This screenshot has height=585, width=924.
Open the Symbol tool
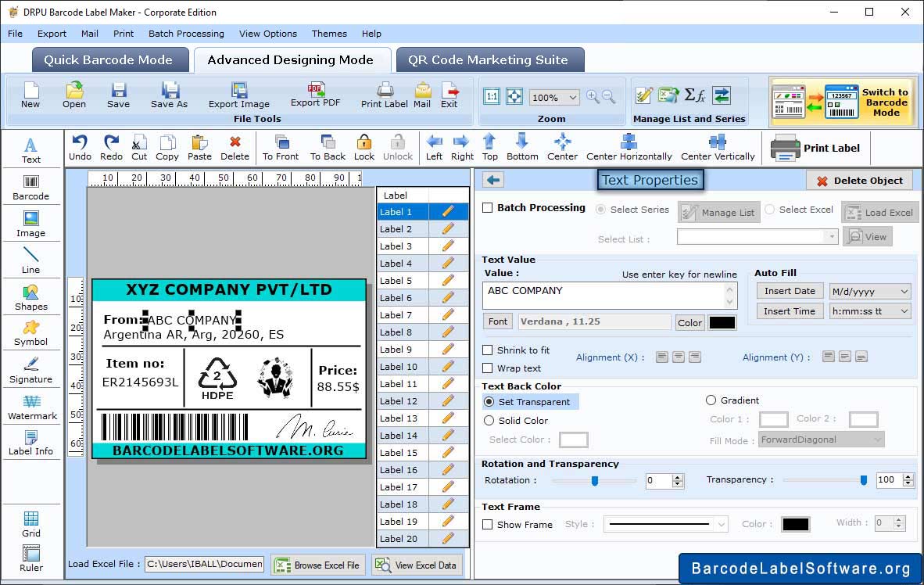pyautogui.click(x=30, y=333)
